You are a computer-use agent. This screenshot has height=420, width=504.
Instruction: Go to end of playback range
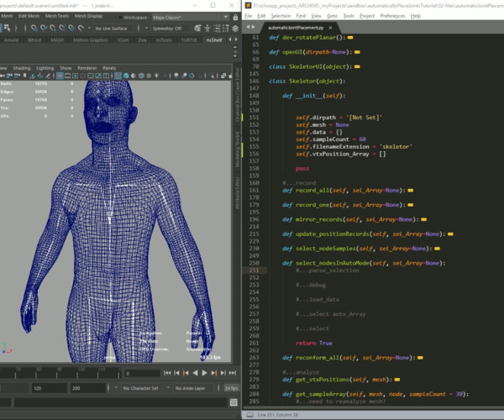coord(234,371)
